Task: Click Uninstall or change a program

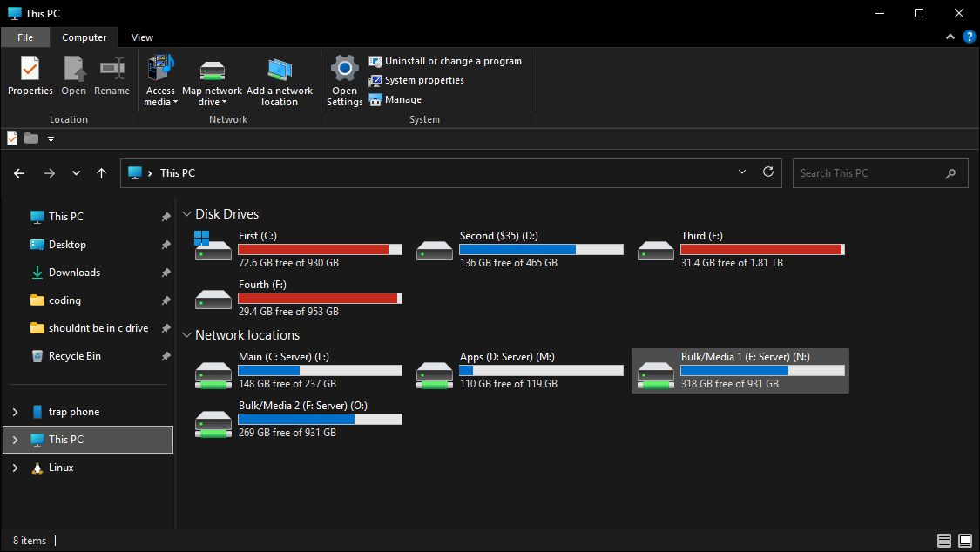Action: coord(445,61)
